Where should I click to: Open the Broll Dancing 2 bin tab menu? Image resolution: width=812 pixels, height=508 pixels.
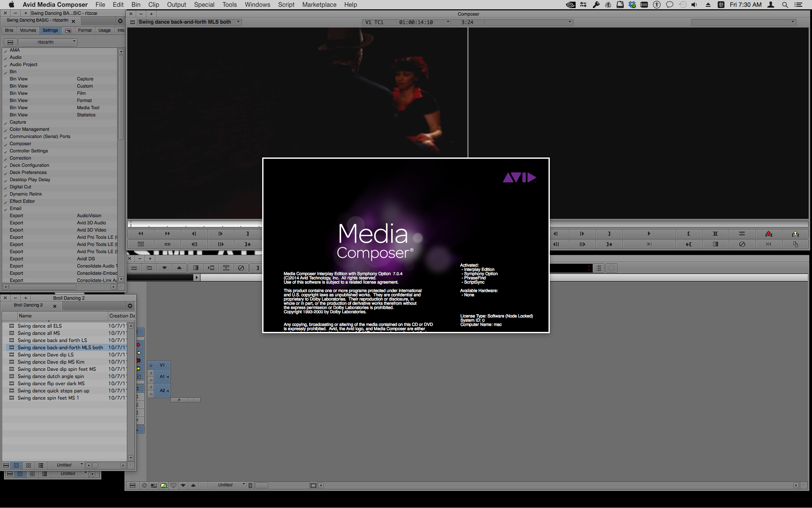pyautogui.click(x=130, y=306)
